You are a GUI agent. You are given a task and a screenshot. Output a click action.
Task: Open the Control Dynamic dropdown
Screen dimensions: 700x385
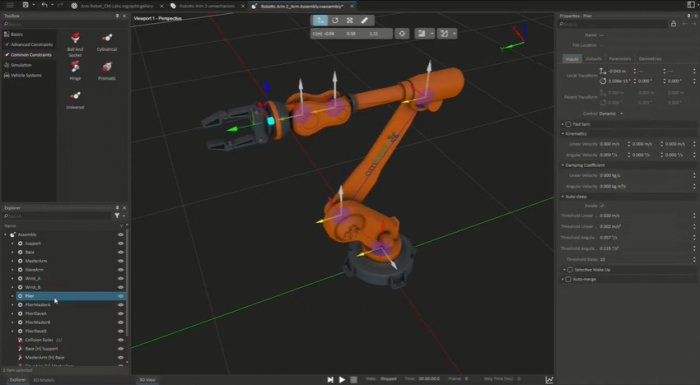coord(611,113)
